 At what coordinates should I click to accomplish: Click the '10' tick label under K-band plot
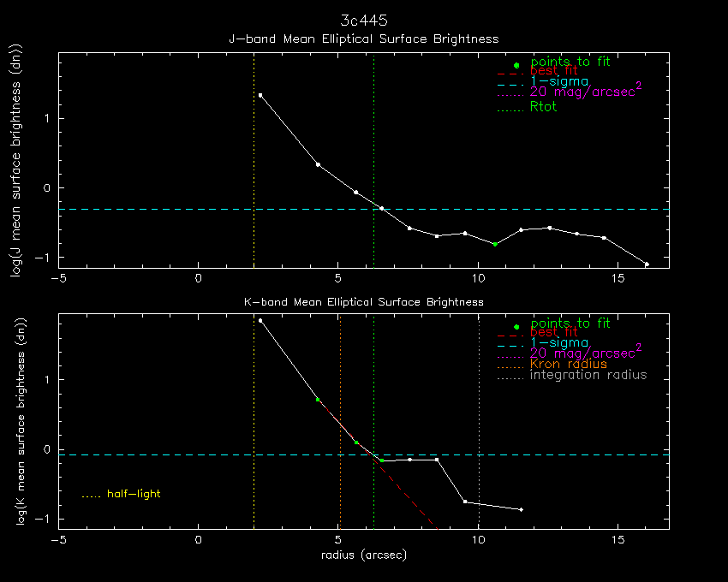pos(478,540)
